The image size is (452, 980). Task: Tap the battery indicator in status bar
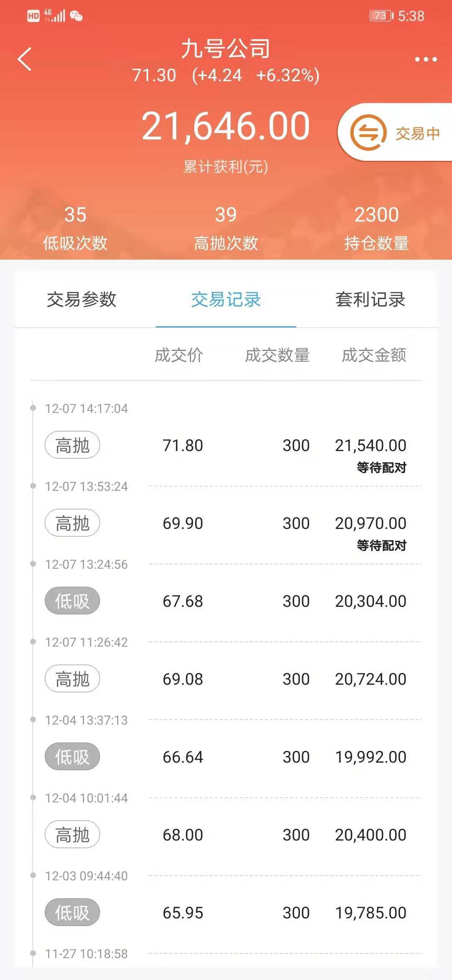click(x=381, y=16)
